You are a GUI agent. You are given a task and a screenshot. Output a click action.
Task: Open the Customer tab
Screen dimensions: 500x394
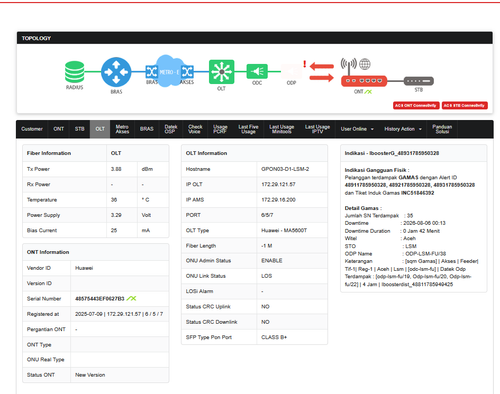[x=32, y=129]
